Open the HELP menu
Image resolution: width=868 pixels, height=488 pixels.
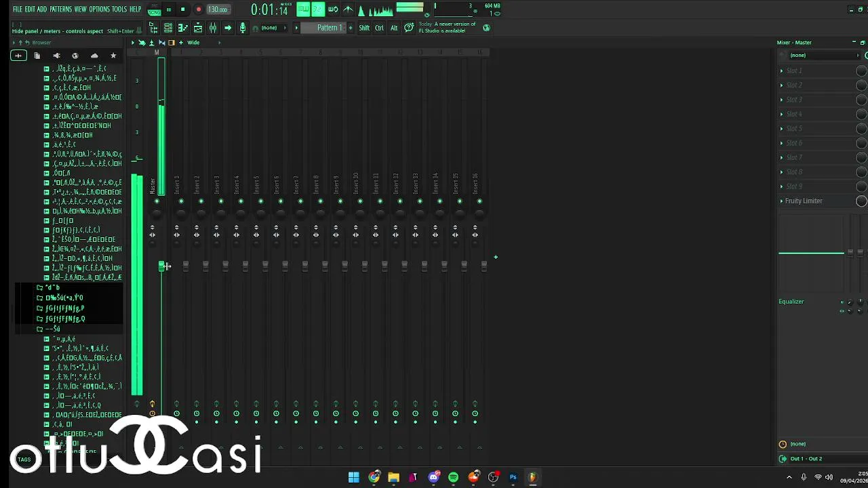click(x=135, y=9)
